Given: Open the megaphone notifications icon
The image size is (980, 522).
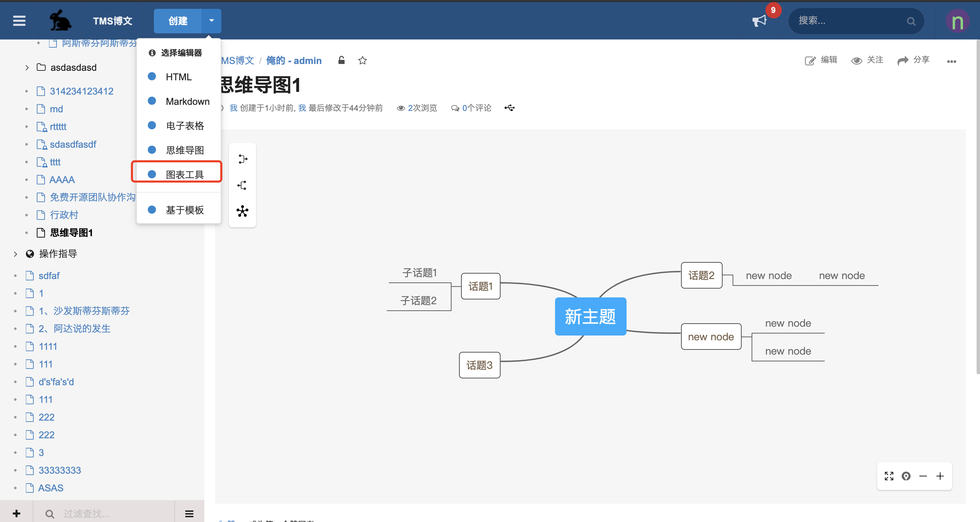Looking at the screenshot, I should 759,21.
